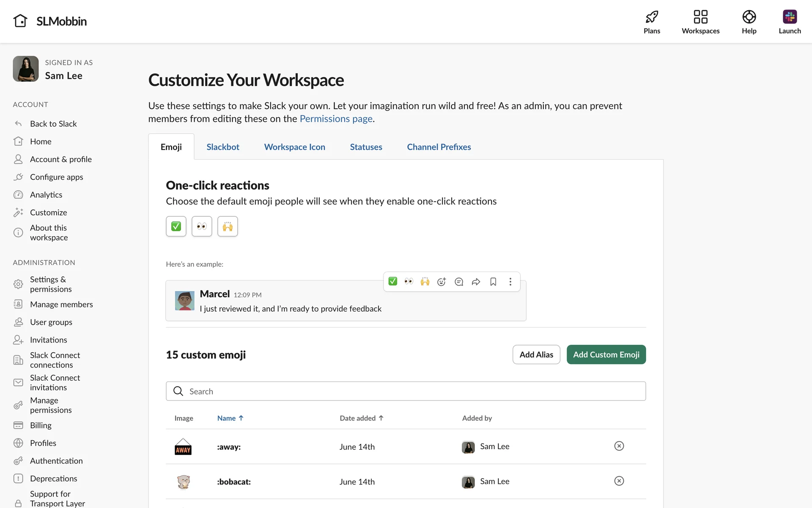
Task: Click the add reaction smiley icon
Action: pos(442,282)
